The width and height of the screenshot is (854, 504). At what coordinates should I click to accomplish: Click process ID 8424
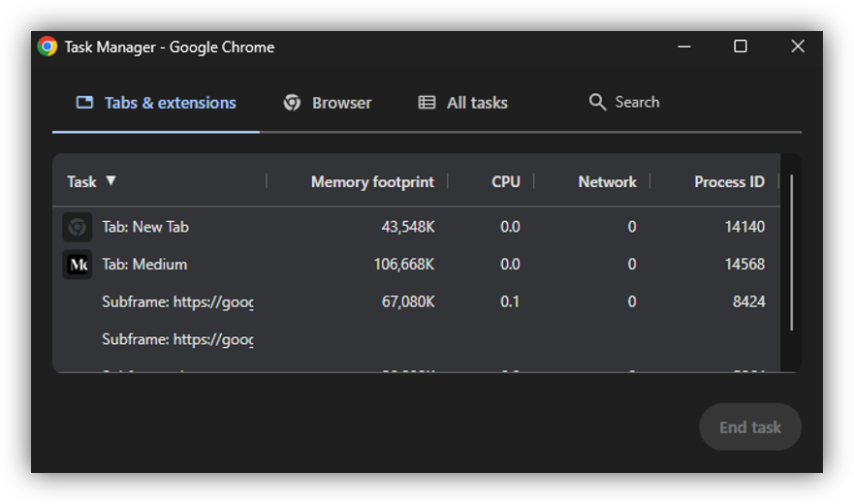point(749,301)
